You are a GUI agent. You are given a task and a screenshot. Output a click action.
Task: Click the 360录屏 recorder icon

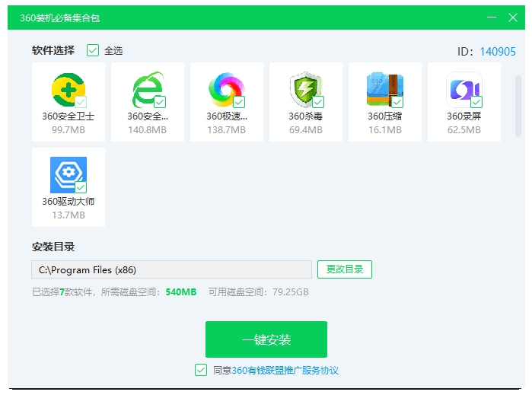pos(464,90)
